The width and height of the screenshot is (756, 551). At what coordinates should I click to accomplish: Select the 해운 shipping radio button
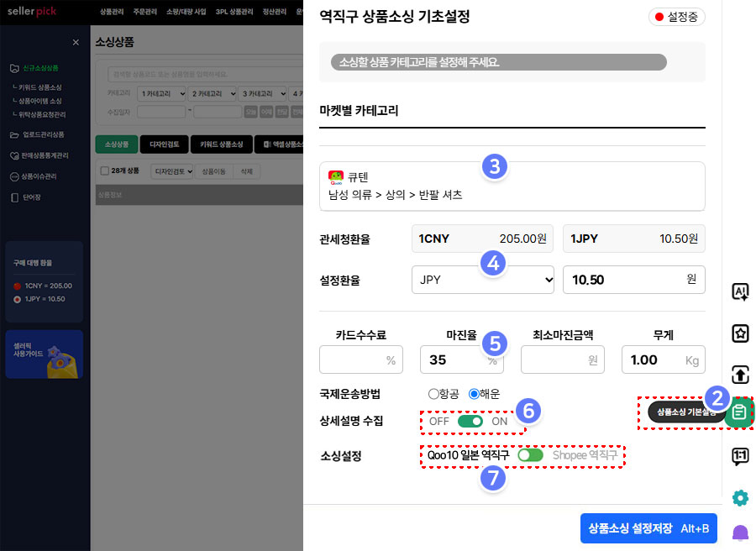[x=474, y=394]
